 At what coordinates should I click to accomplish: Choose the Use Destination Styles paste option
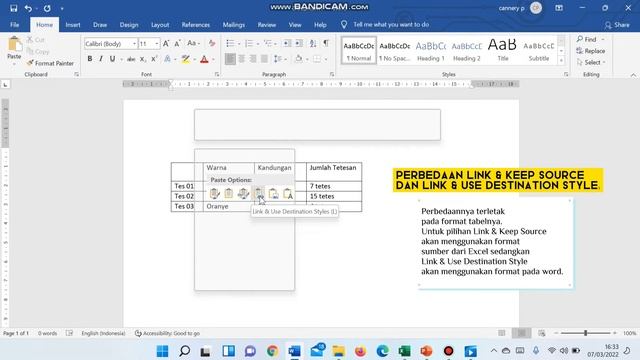pyautogui.click(x=229, y=193)
